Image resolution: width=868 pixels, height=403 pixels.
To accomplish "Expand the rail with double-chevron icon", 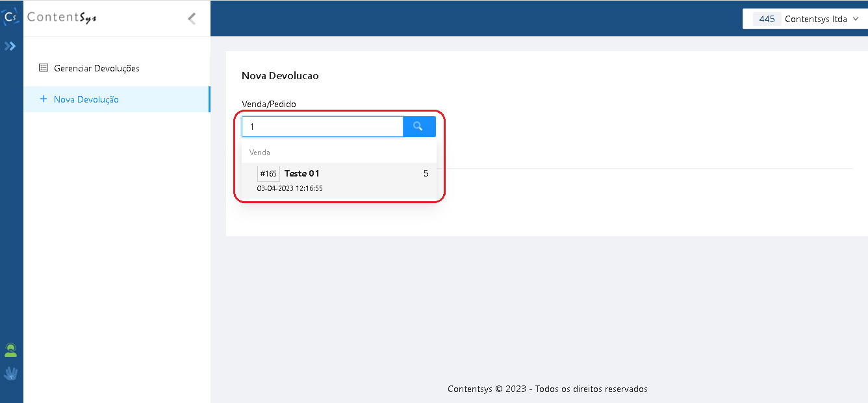I will pos(10,46).
